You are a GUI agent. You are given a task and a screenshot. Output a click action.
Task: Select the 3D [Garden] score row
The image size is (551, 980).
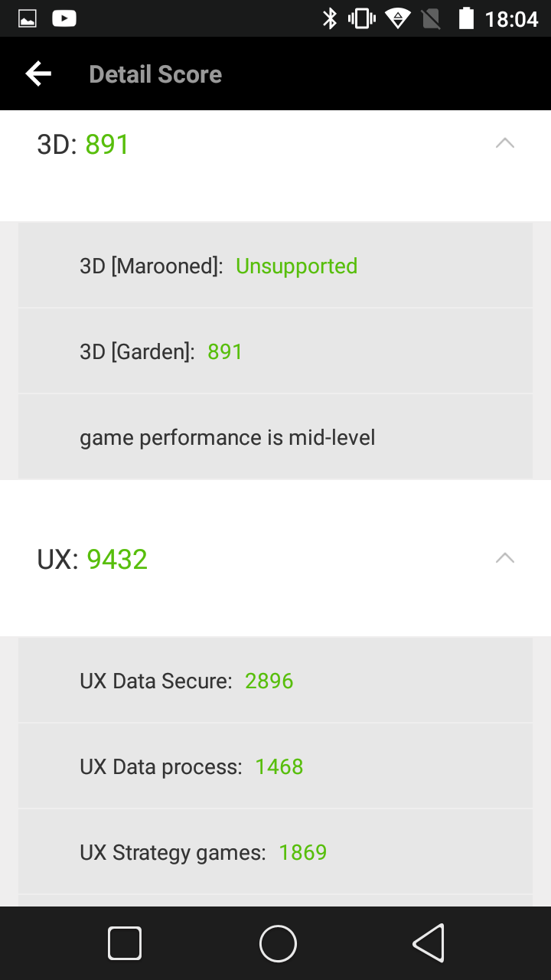click(275, 351)
